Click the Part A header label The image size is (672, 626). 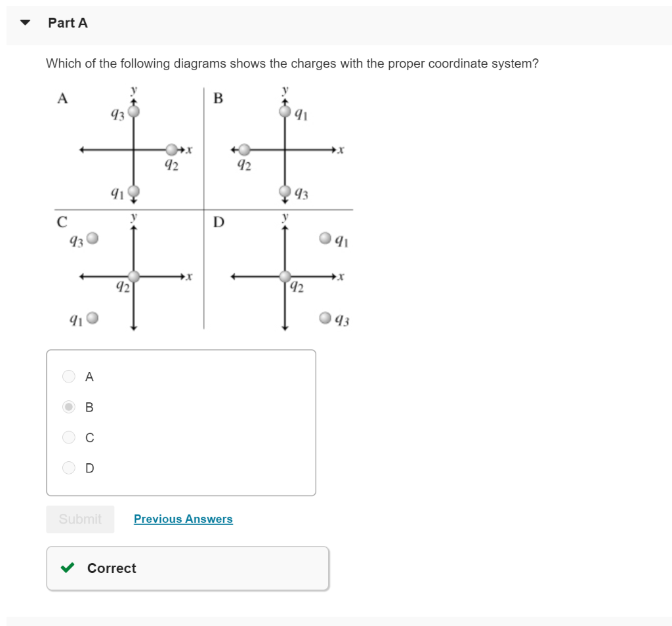click(68, 22)
